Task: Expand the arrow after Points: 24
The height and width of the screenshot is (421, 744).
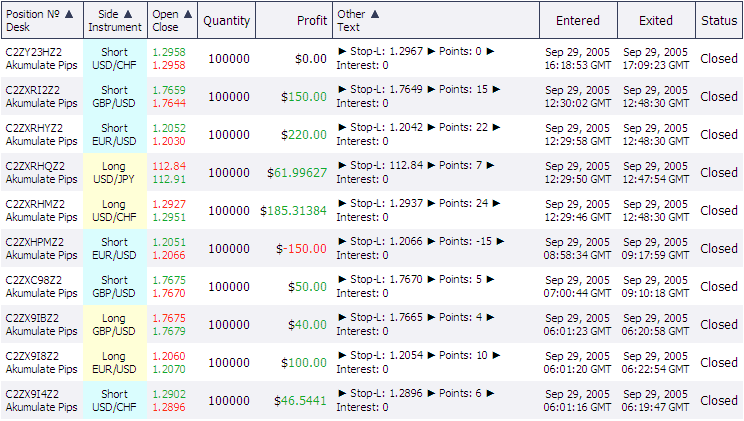Action: tap(496, 203)
